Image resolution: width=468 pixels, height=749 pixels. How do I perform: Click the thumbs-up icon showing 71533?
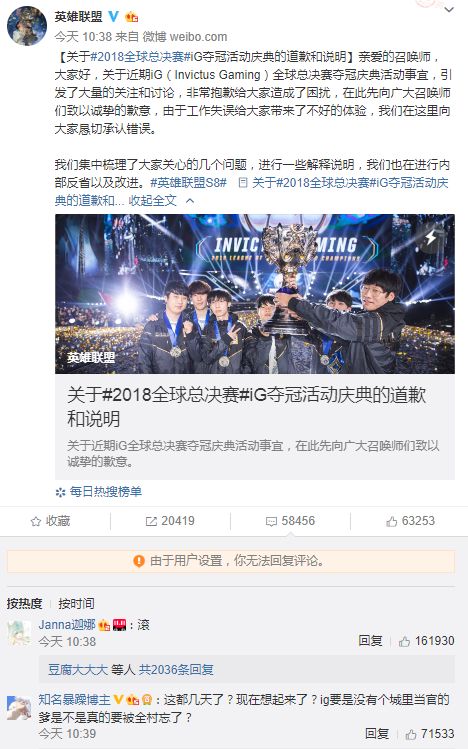(430, 734)
